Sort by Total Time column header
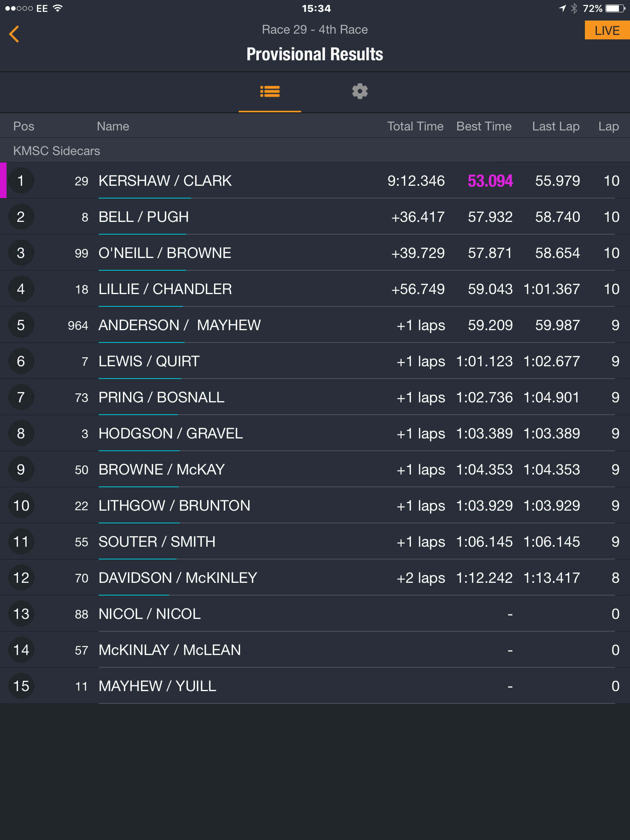This screenshot has width=630, height=840. pyautogui.click(x=415, y=126)
